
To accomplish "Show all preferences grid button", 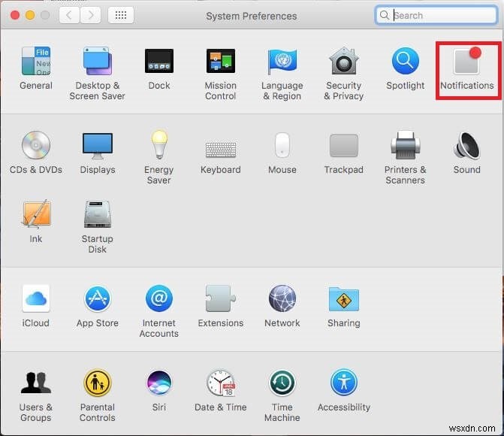I will click(121, 15).
